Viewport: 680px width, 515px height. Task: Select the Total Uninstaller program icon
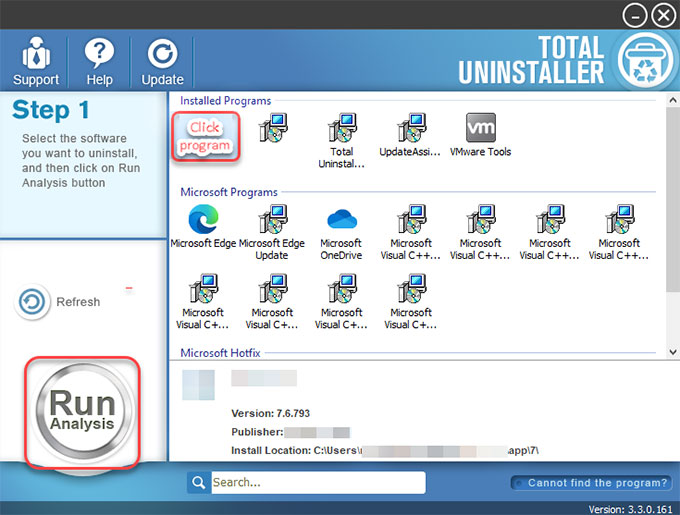pyautogui.click(x=342, y=140)
